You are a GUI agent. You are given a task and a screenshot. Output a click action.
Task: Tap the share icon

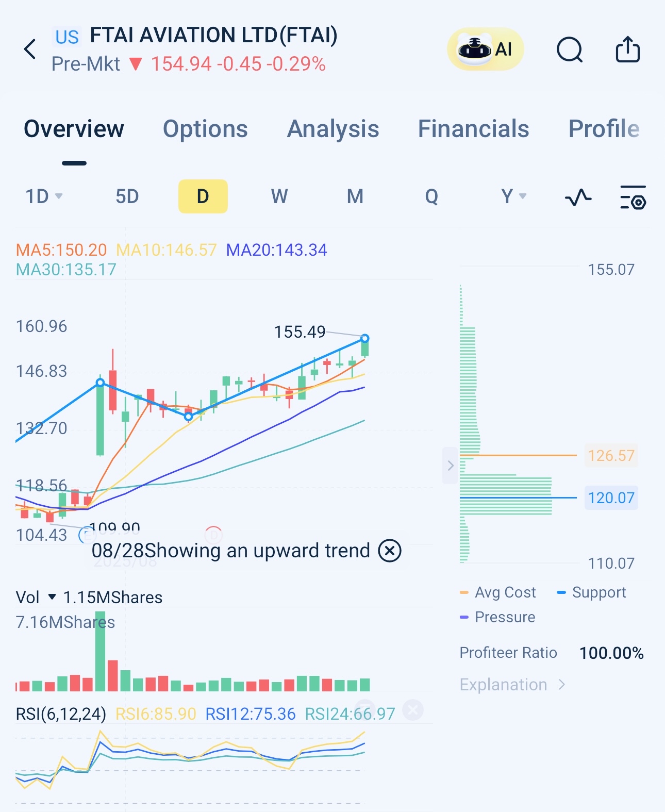coord(627,50)
